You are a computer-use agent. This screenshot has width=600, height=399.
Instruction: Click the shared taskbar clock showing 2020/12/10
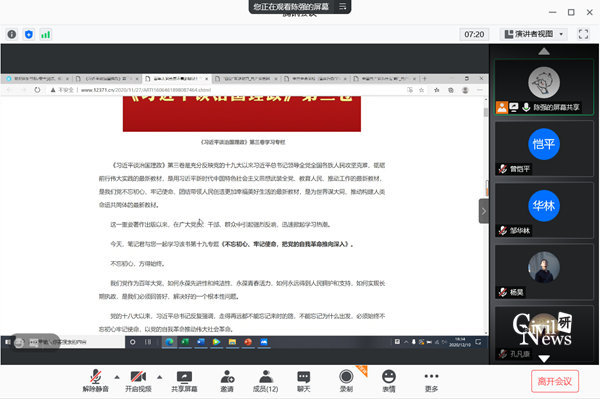(x=460, y=342)
